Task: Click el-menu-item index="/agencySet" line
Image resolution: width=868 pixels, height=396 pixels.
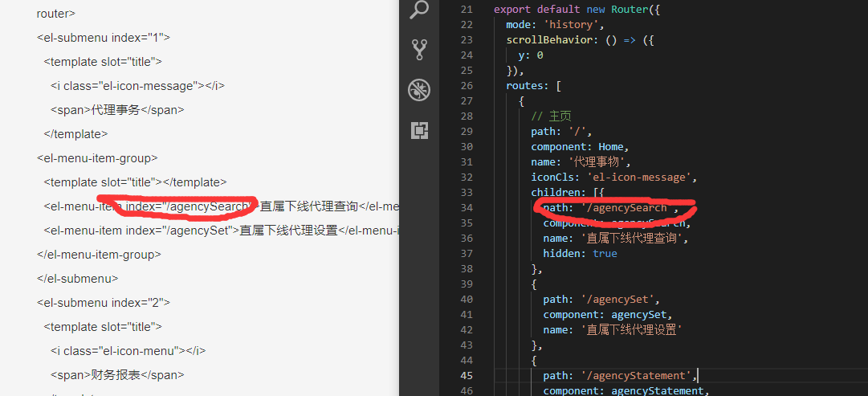Action: [222, 230]
